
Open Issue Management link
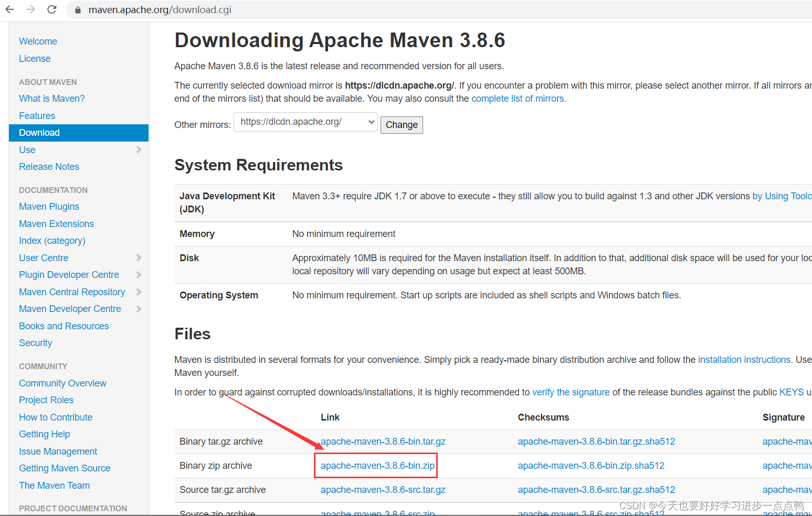point(58,451)
